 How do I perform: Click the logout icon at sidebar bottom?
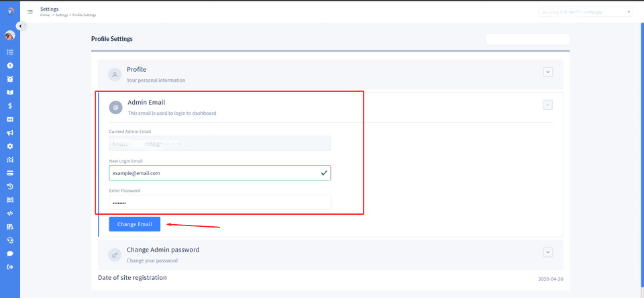pos(10,267)
